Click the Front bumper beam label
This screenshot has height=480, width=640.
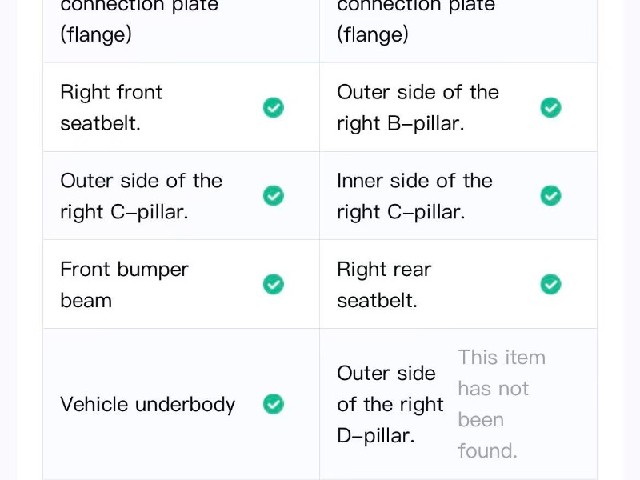124,284
